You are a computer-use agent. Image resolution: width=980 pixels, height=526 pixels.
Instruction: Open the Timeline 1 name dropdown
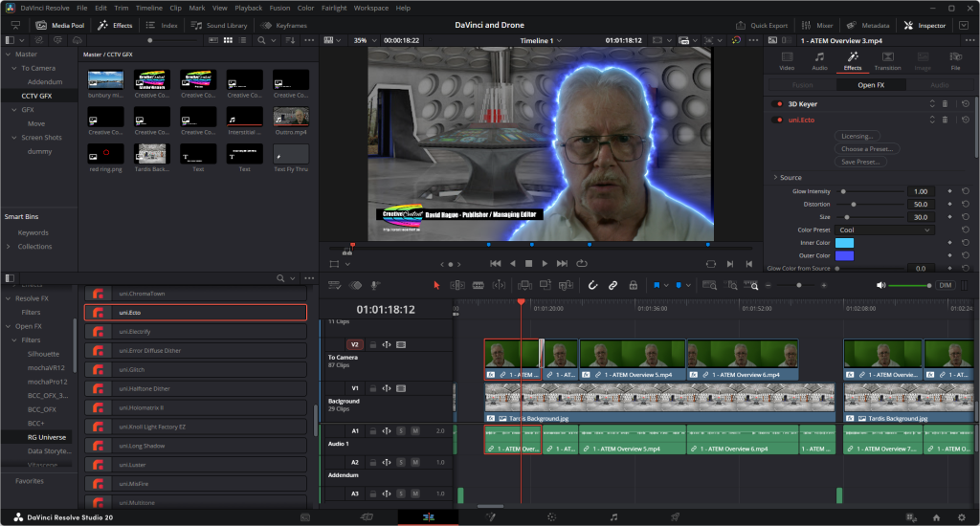pyautogui.click(x=541, y=40)
